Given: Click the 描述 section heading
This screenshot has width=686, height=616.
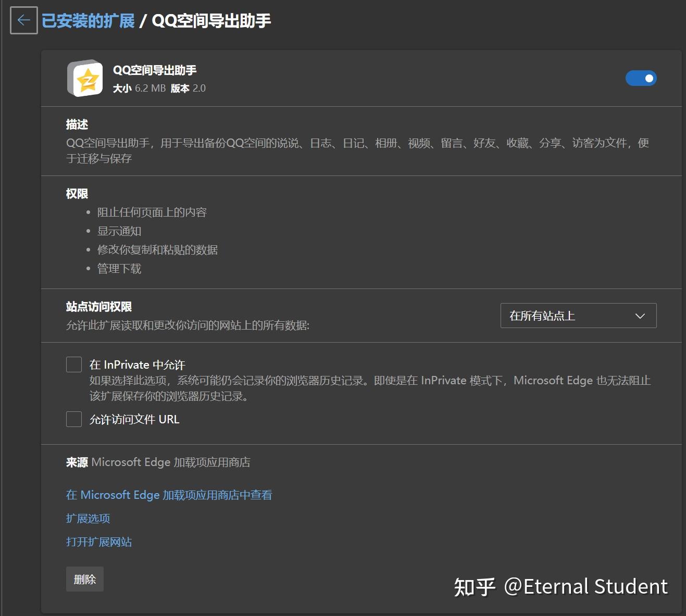Looking at the screenshot, I should coord(77,124).
